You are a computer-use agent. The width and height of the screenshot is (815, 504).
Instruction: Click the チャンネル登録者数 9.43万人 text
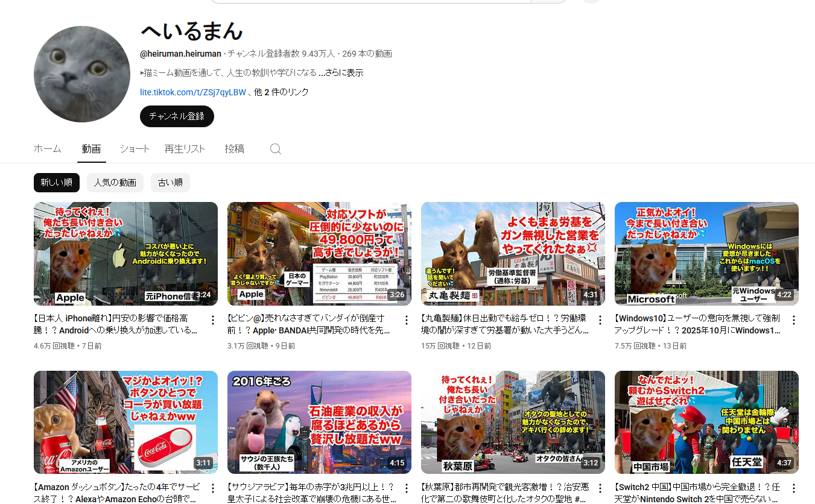281,54
